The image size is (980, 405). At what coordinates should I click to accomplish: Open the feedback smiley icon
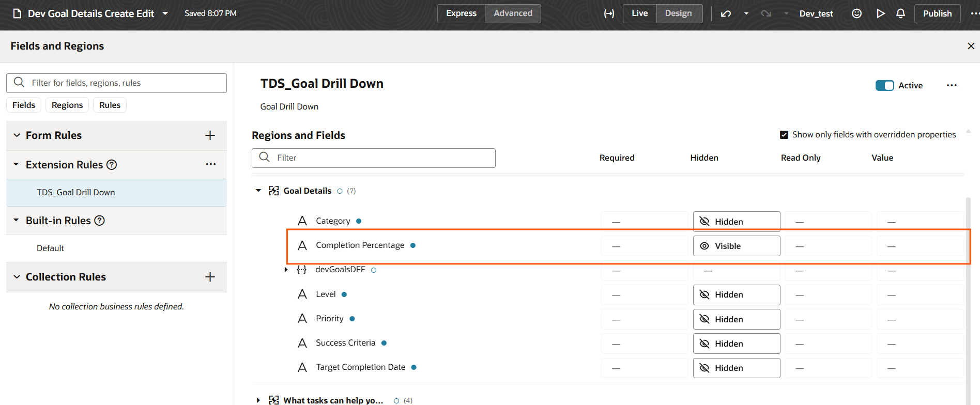pyautogui.click(x=856, y=13)
